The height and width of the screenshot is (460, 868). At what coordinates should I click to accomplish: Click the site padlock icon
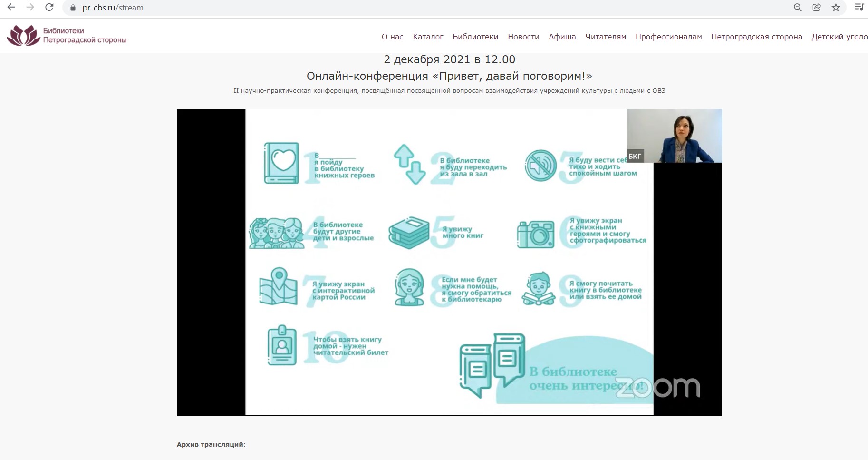point(73,8)
